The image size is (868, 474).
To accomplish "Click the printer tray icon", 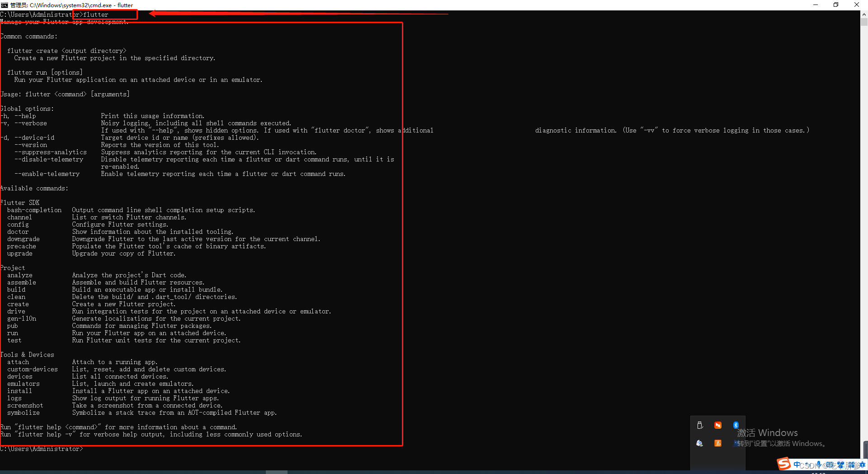I will [700, 443].
